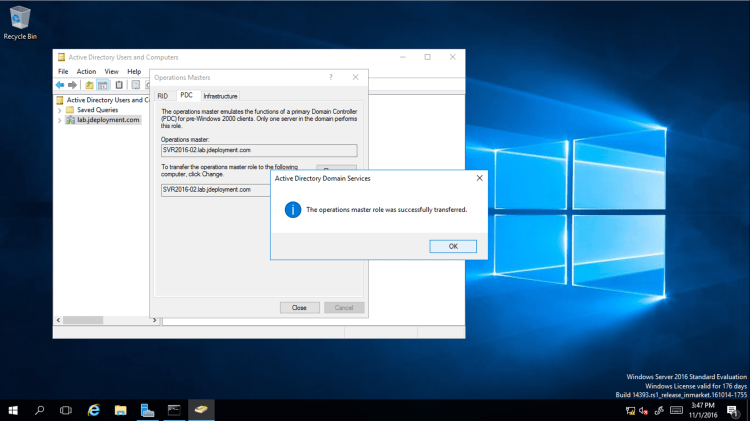Expand the lab.jdeployment.com domain node
750x421 pixels.
(59, 120)
